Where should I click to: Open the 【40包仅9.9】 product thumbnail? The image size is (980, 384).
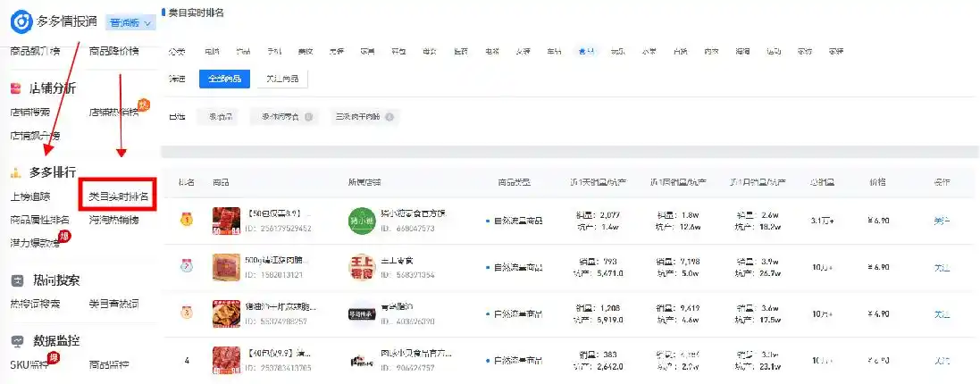pyautogui.click(x=226, y=360)
